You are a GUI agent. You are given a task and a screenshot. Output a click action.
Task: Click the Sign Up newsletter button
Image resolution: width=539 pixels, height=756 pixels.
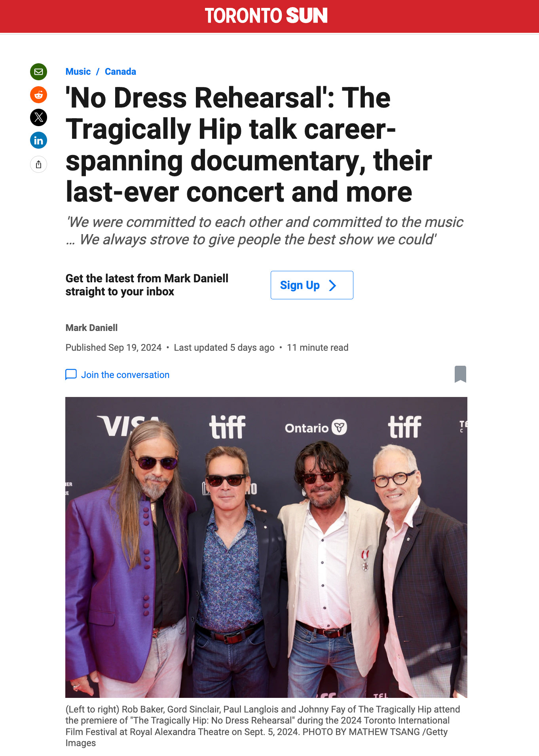[x=312, y=285]
